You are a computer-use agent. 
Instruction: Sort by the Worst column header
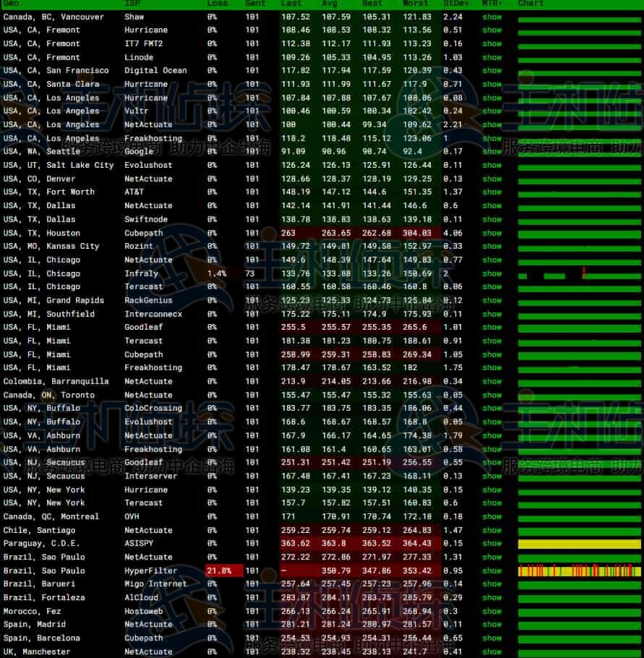coord(415,4)
